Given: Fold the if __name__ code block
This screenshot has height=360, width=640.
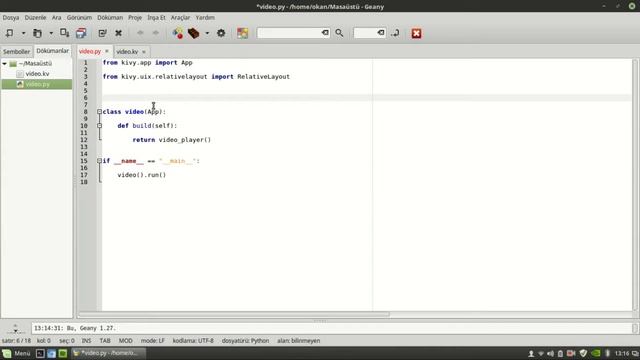Looking at the screenshot, I should 99,161.
